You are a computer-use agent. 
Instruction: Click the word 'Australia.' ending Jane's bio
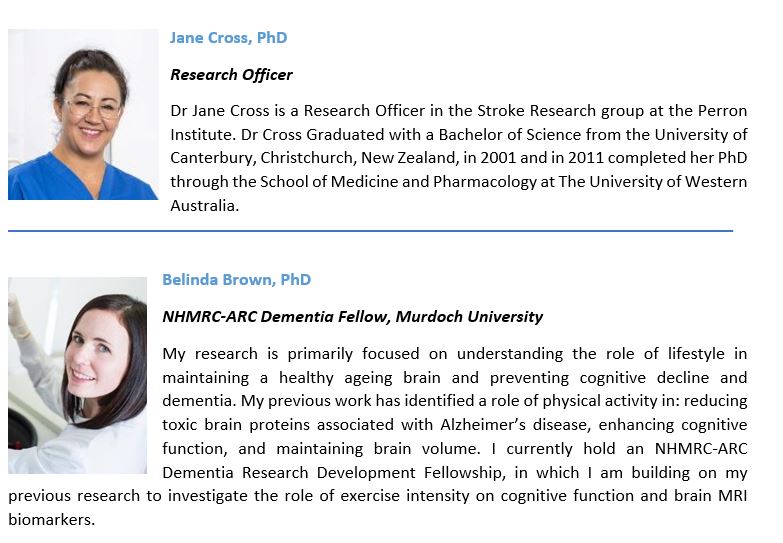click(x=205, y=205)
